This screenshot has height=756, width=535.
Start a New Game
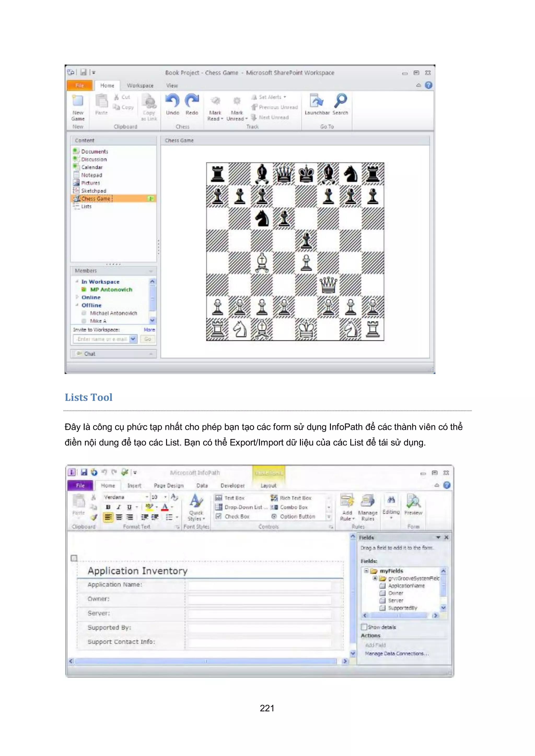pyautogui.click(x=78, y=105)
